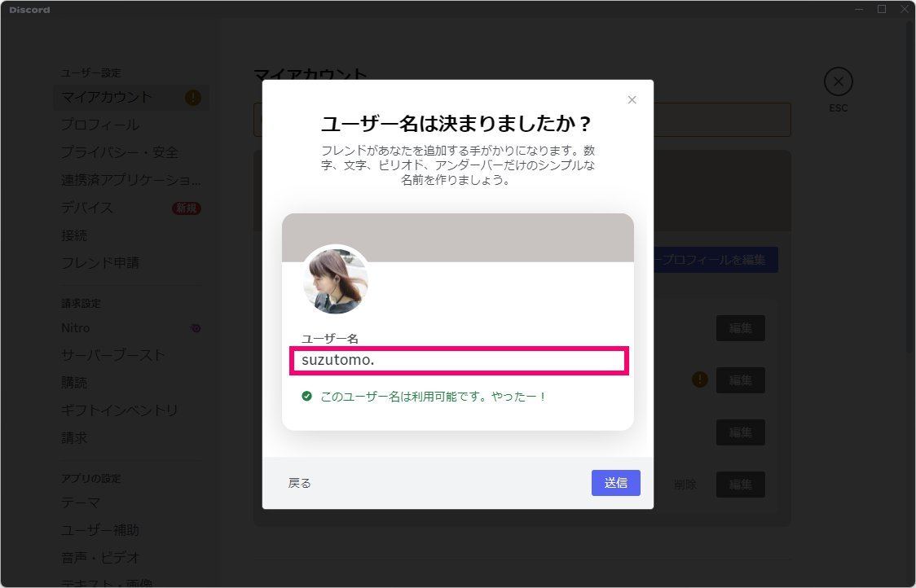Viewport: 916px width, 588px height.
Task: Close the dialog with the × icon
Action: 632,99
